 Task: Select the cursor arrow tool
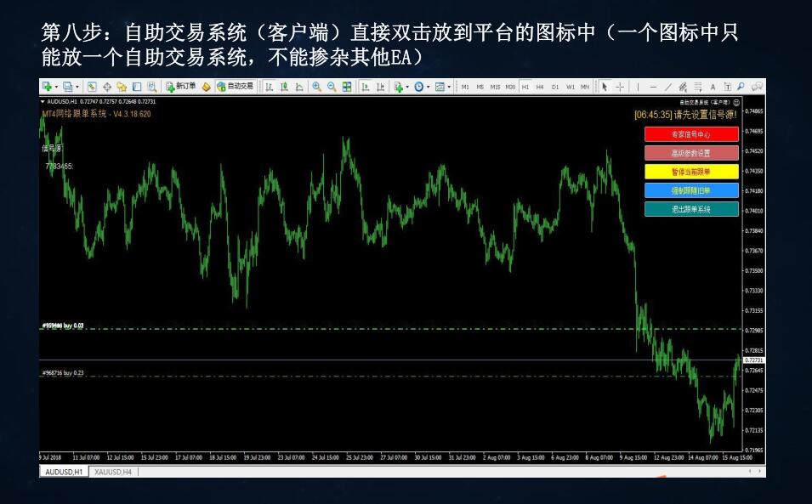point(605,86)
